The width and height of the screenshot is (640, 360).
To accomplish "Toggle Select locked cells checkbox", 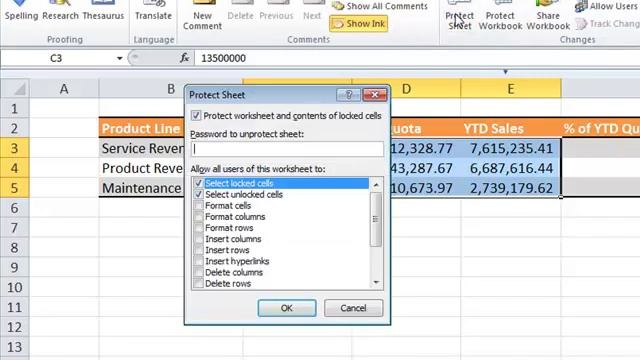I will (198, 183).
